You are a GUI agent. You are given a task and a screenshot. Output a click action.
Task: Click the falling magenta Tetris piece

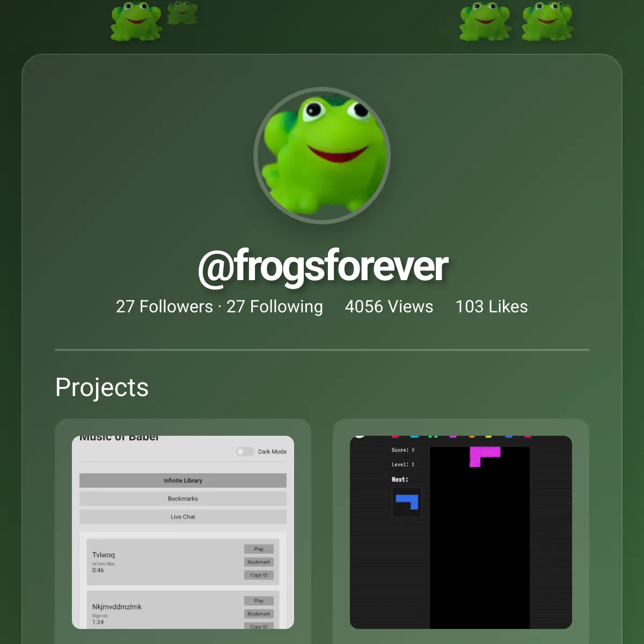coord(485,457)
